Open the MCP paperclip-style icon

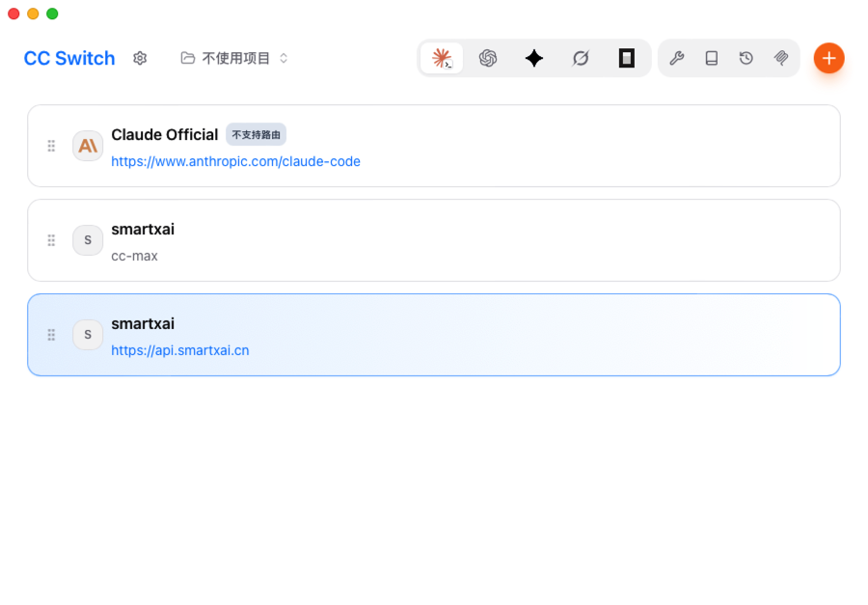tap(781, 58)
